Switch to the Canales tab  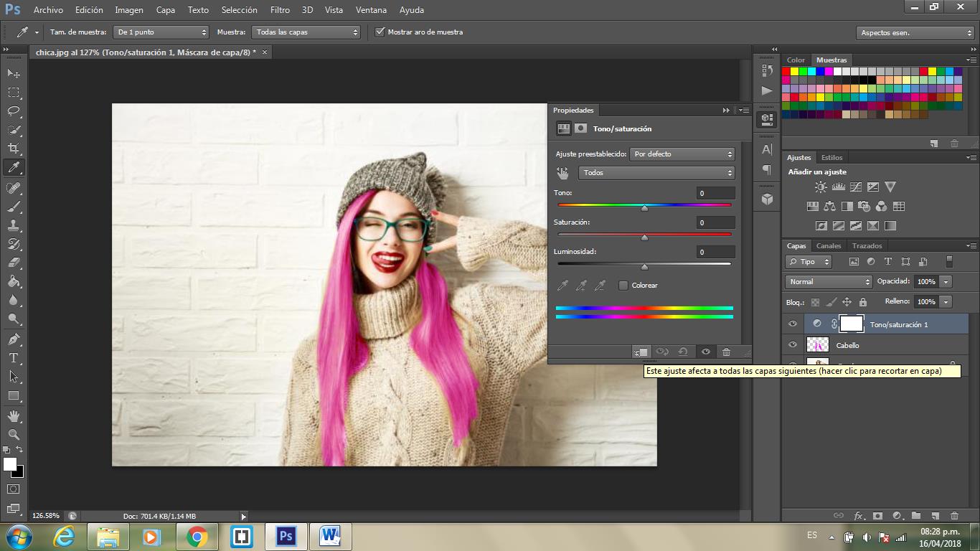coord(829,246)
